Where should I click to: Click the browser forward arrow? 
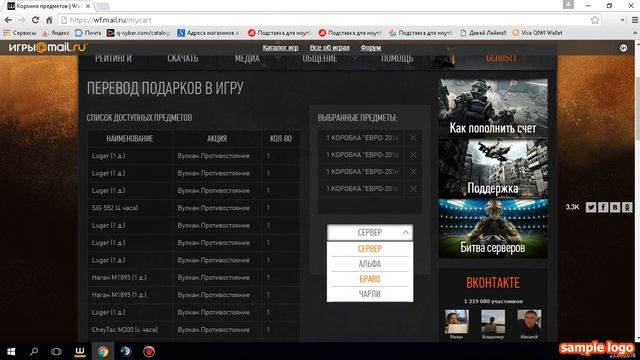point(22,20)
